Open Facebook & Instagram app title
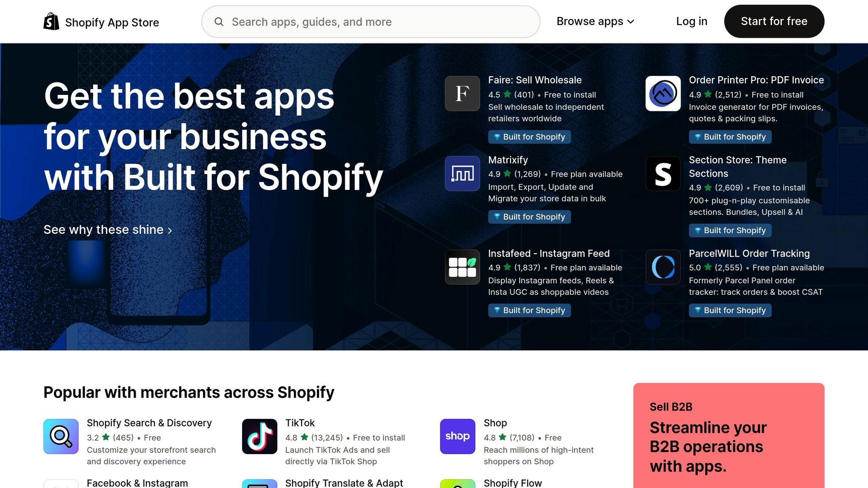Image resolution: width=868 pixels, height=488 pixels. tap(137, 483)
